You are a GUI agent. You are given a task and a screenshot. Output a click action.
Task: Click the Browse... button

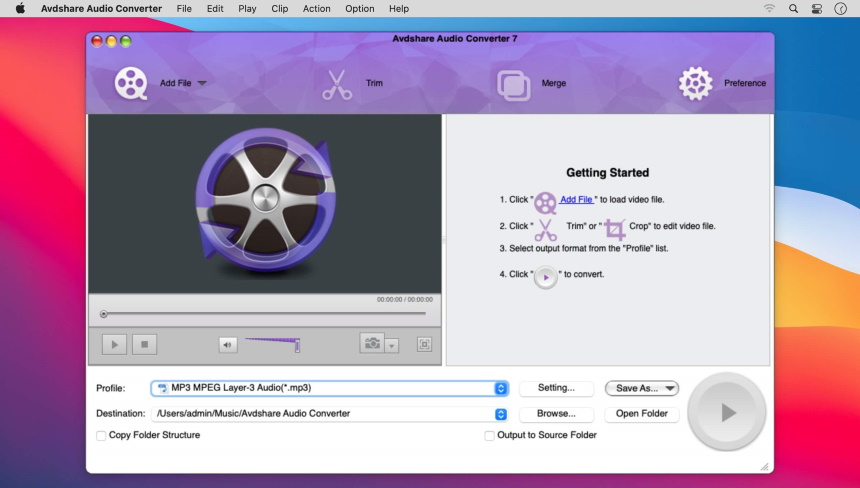click(x=556, y=414)
